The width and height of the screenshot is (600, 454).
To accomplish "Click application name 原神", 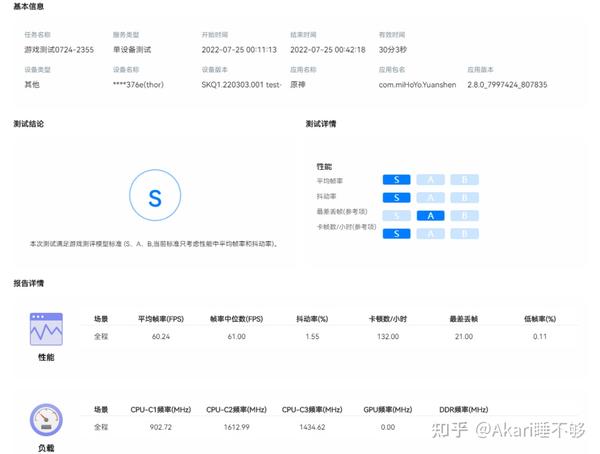I will (x=298, y=85).
